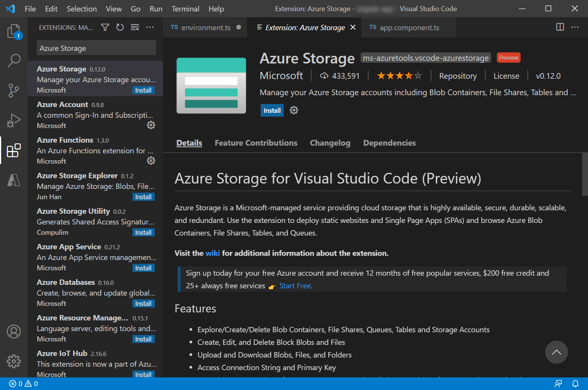Select the Changelog tab
588x390 pixels.
click(x=330, y=143)
